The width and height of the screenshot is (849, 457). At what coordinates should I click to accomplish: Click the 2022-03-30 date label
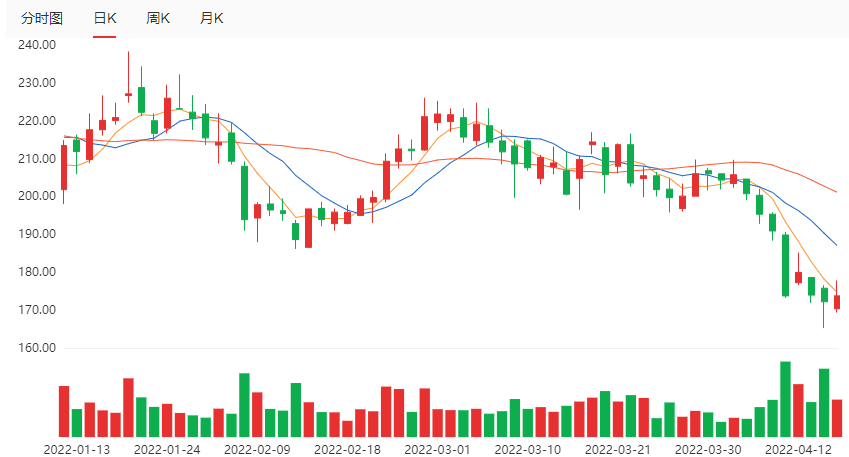(708, 449)
